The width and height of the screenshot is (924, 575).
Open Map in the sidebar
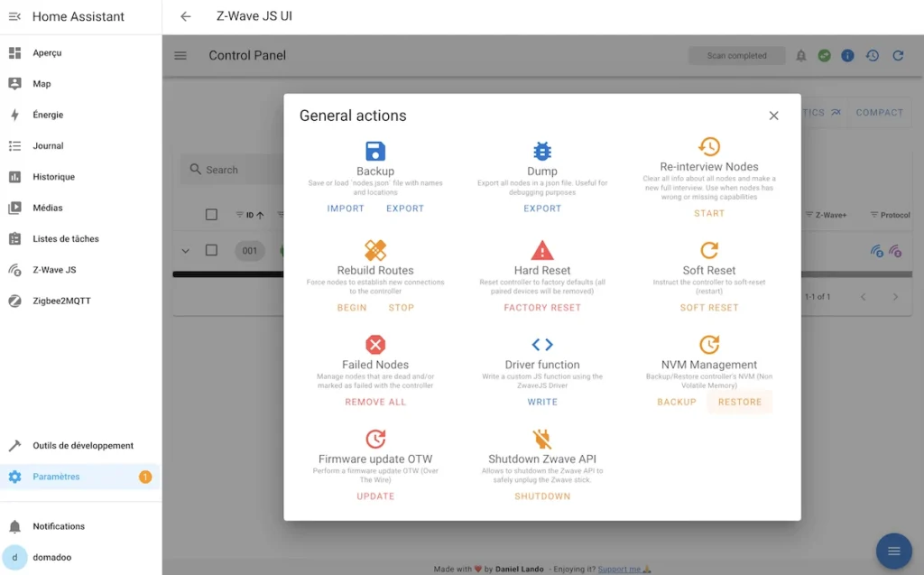(80, 84)
